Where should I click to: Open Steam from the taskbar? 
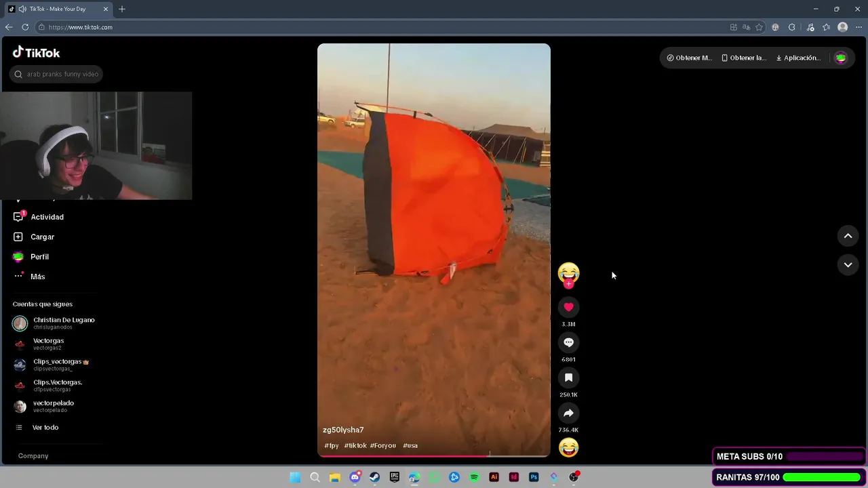(374, 477)
